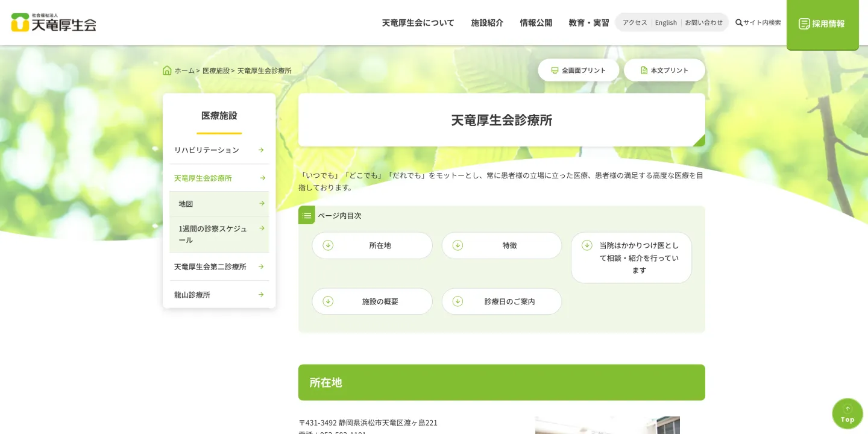This screenshot has height=434, width=868.
Task: Click the down-arrow circle icon next to 特徴
Action: tap(458, 245)
